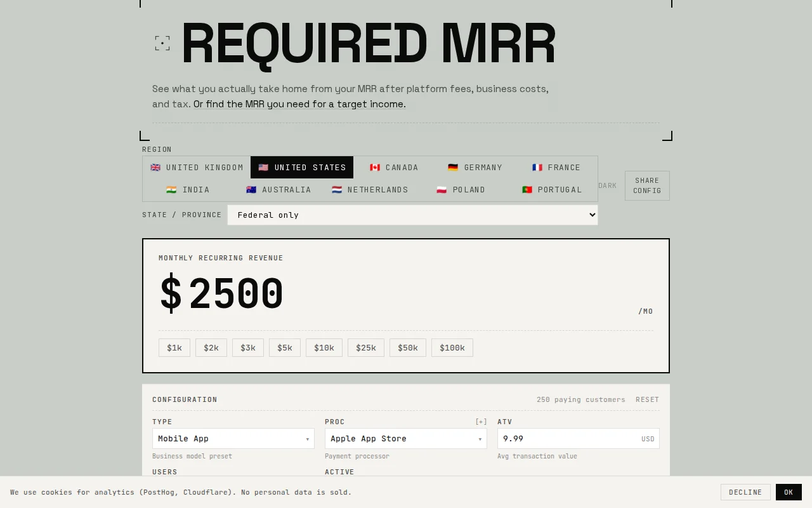
Task: Select the United Kingdom region
Action: coord(197,168)
